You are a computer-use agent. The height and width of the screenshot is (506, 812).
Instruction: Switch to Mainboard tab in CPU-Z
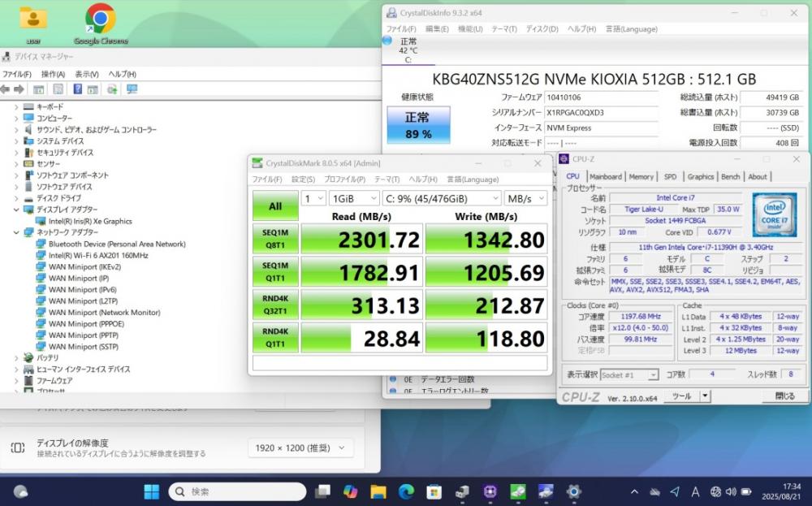pyautogui.click(x=606, y=176)
